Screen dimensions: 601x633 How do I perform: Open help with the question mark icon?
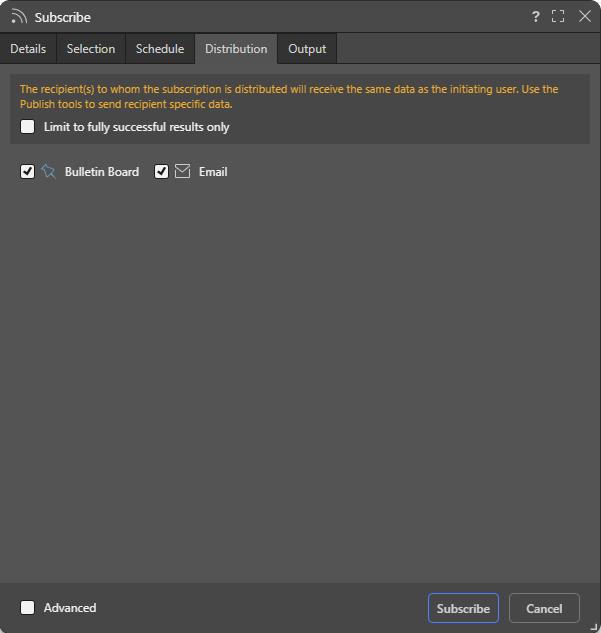[x=535, y=17]
